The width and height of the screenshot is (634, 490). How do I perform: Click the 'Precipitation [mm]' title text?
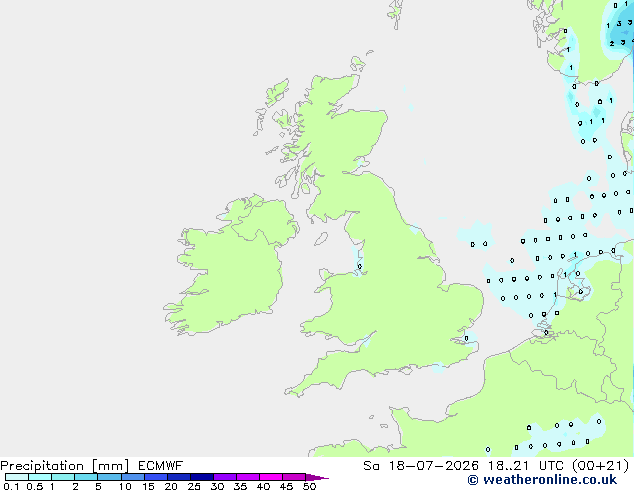pyautogui.click(x=64, y=466)
